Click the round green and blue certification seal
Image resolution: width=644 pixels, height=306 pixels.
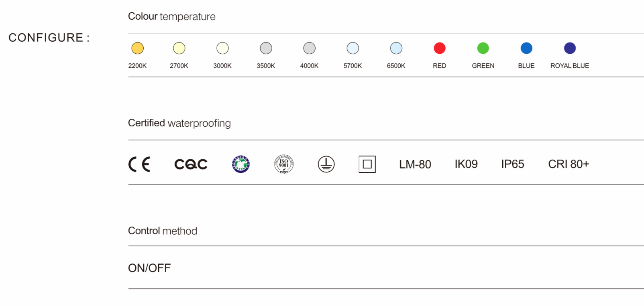(x=241, y=164)
